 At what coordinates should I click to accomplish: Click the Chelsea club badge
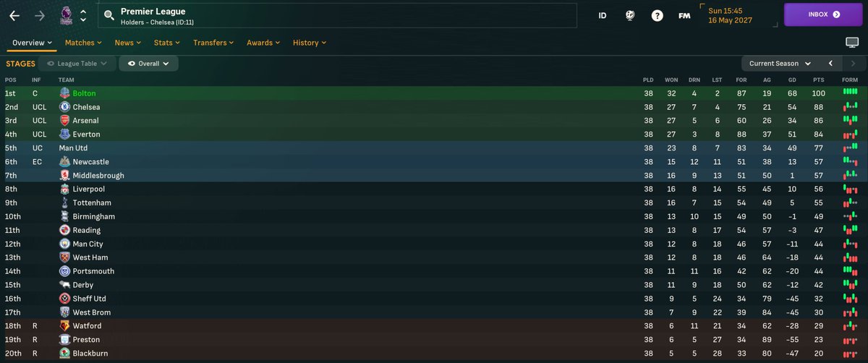64,107
